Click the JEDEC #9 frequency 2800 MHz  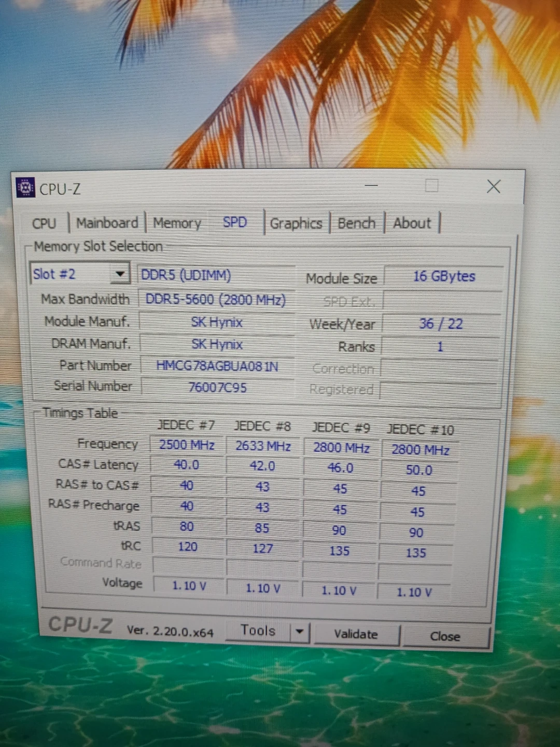341,448
